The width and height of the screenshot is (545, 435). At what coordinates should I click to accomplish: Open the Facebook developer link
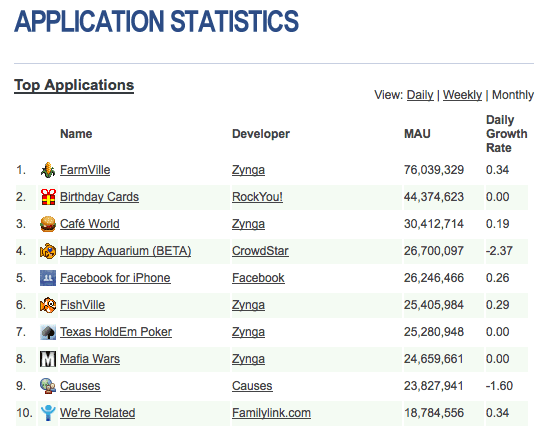258,278
